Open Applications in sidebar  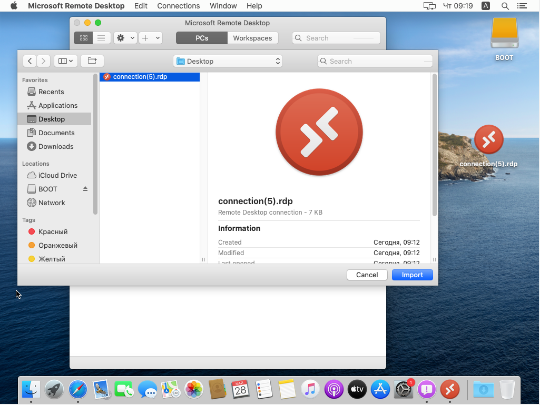58,105
